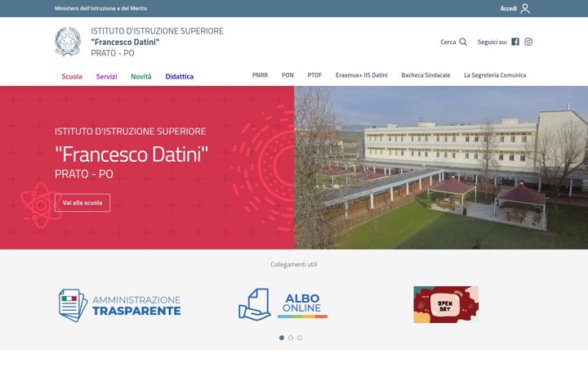Click the user account icon next to Accedi
588x368 pixels.
[525, 8]
